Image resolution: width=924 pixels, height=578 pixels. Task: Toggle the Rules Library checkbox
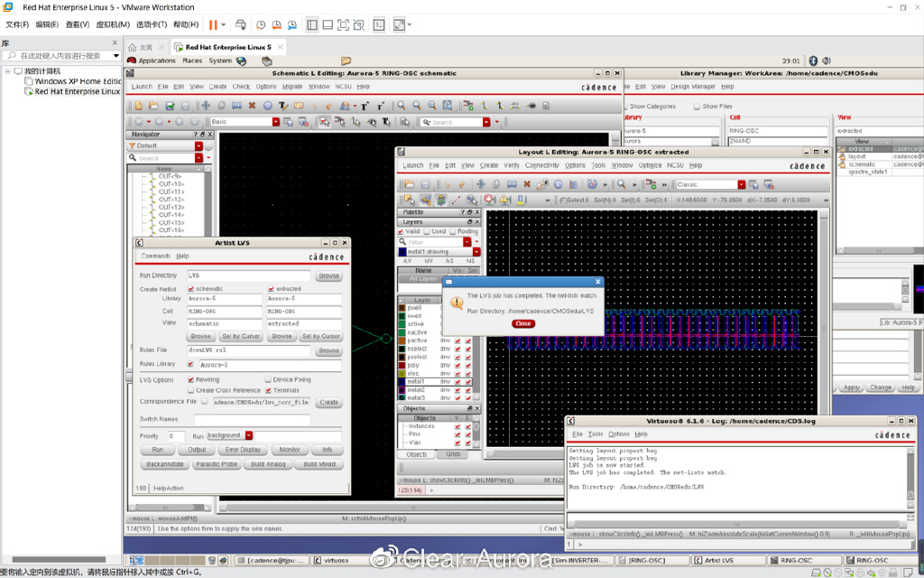[191, 365]
